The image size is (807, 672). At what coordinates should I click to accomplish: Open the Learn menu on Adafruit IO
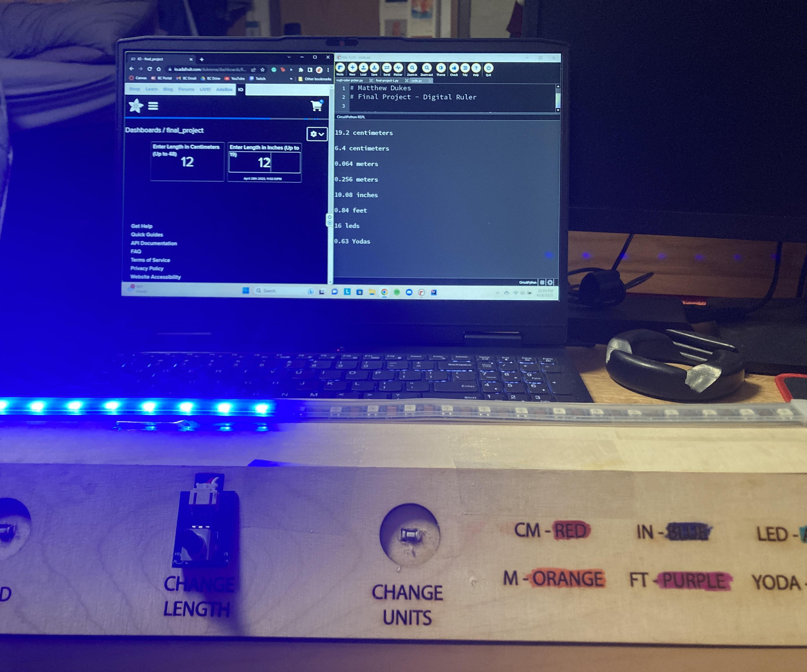(x=146, y=90)
